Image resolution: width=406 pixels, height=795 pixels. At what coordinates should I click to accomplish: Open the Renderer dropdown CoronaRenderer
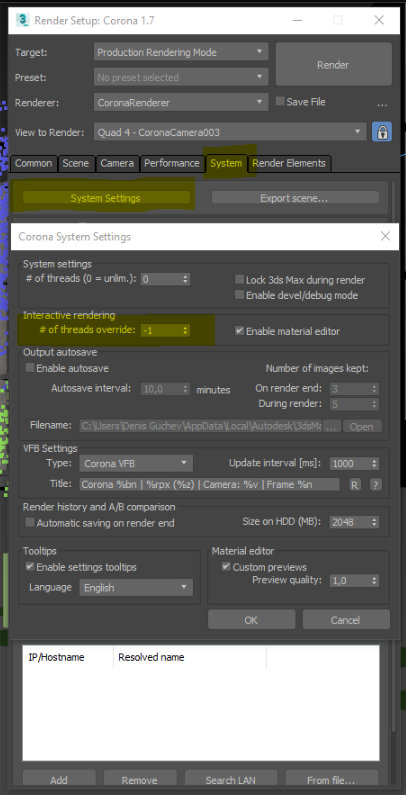(181, 102)
